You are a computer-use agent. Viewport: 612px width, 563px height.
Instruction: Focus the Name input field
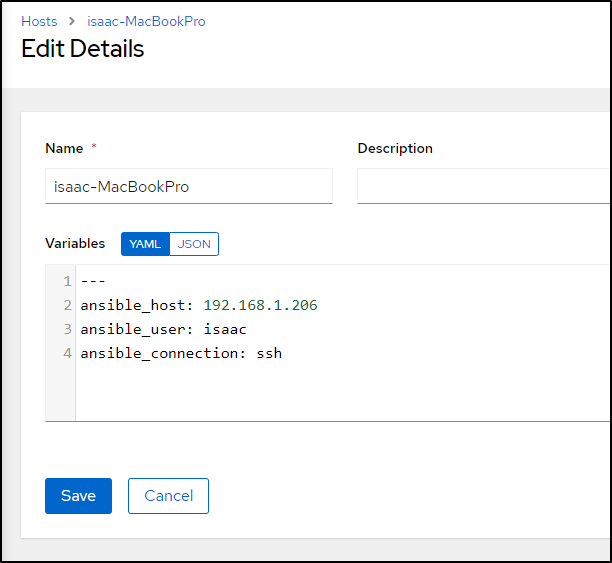coord(189,186)
